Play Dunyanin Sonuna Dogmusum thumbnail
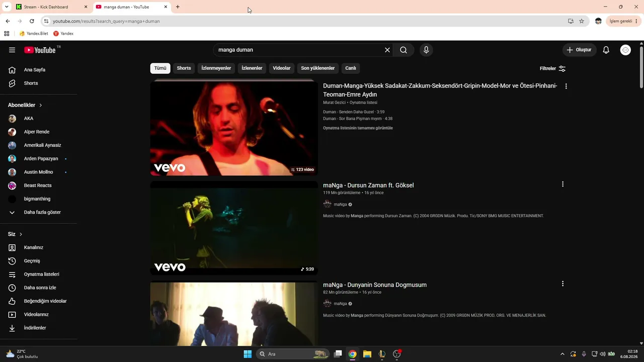 [x=234, y=314]
